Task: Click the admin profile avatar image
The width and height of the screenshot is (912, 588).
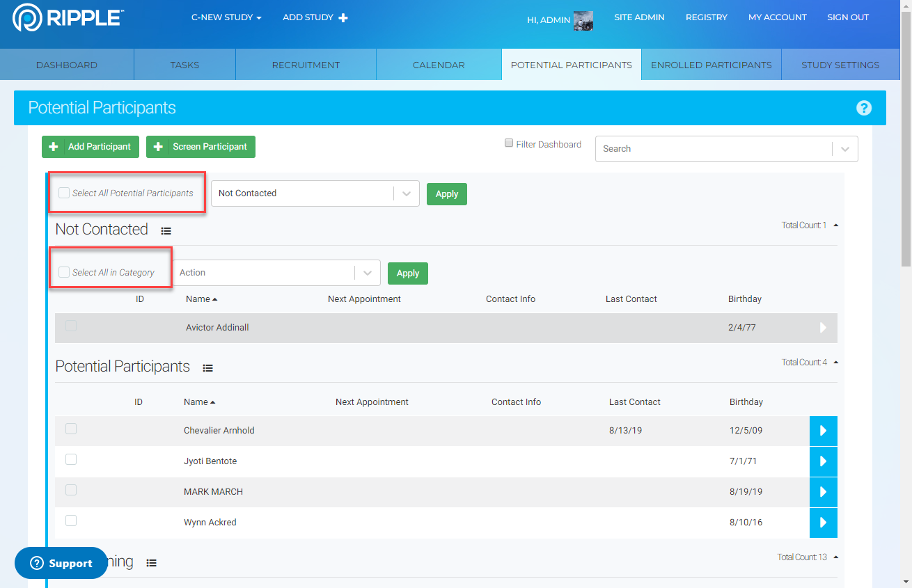Action: [583, 20]
